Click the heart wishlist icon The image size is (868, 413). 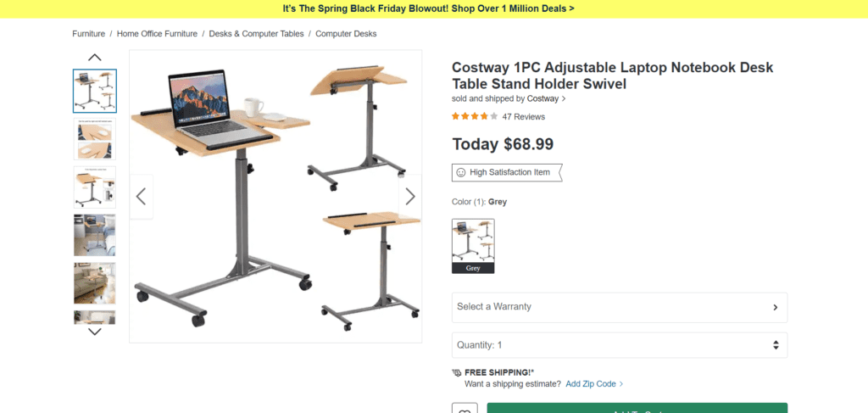tap(465, 409)
